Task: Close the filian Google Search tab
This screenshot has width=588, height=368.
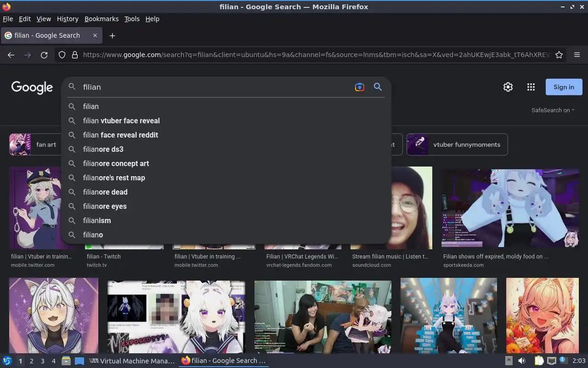Action: [95, 35]
